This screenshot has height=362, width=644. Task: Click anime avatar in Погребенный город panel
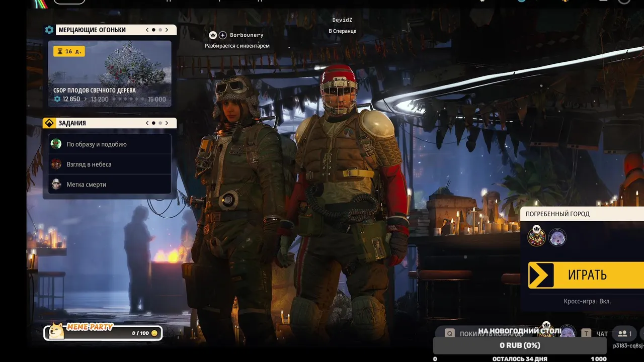[557, 237]
